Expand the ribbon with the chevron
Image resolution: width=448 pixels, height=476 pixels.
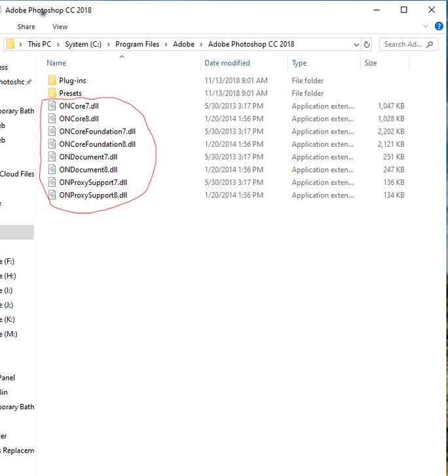coord(426,26)
